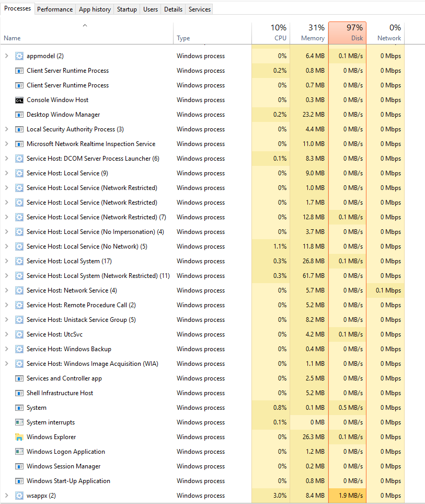Select the Console Window Host process name

coord(58,100)
